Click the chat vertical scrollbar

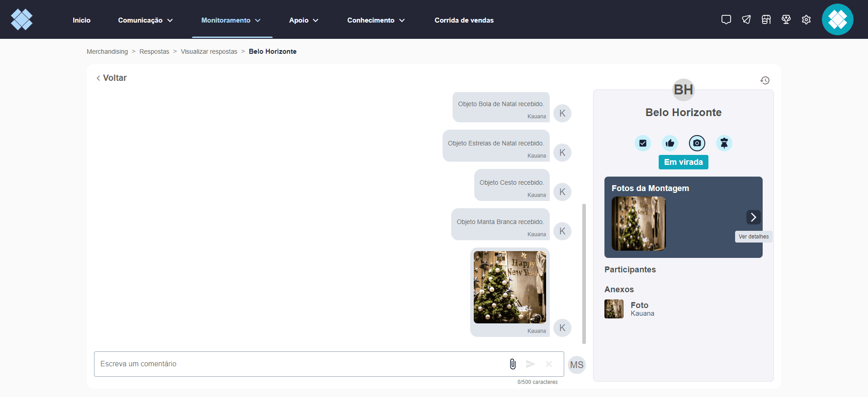point(584,274)
